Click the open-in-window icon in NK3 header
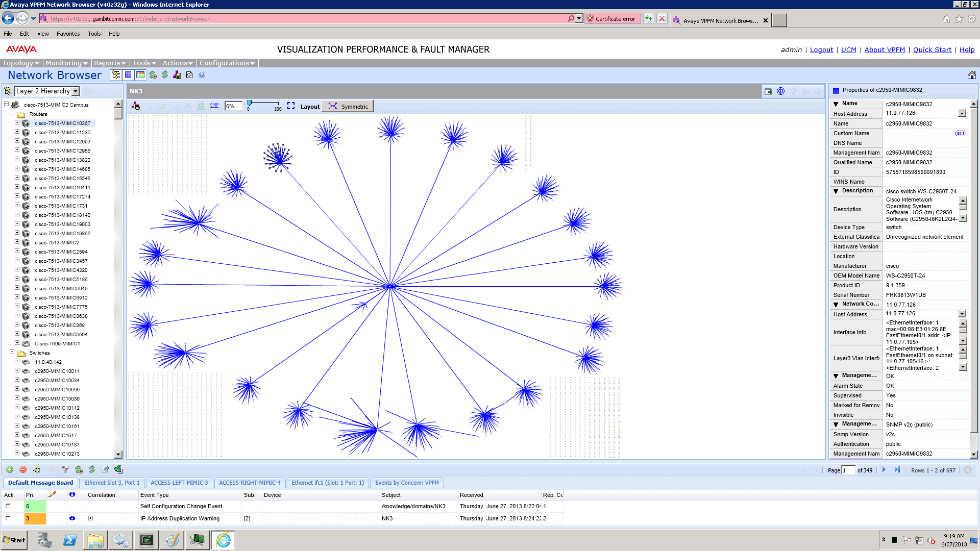The image size is (980, 551). pos(768,91)
